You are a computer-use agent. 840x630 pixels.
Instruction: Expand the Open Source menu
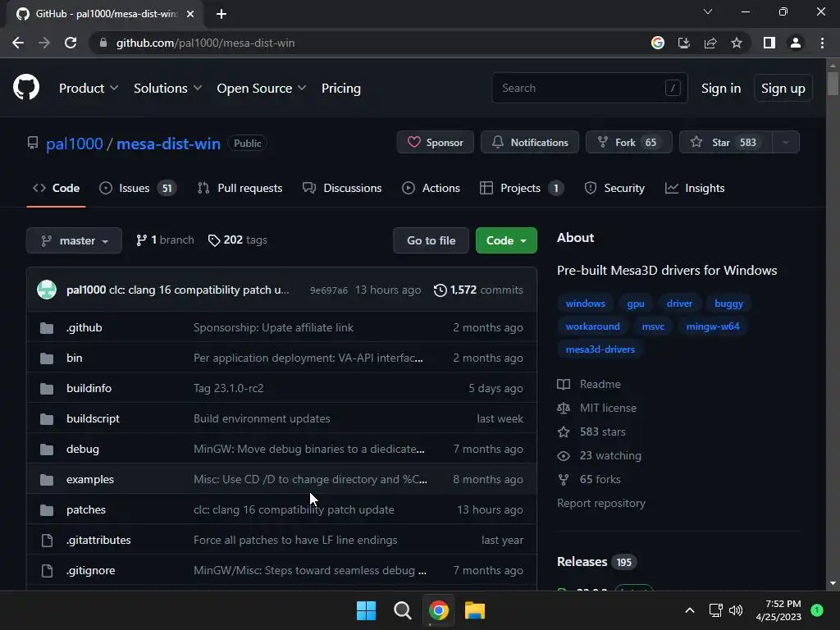point(262,89)
